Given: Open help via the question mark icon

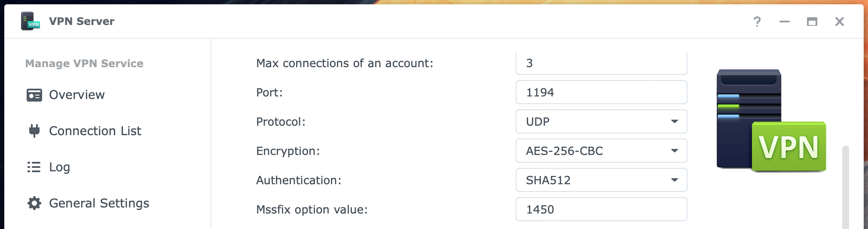Looking at the screenshot, I should (757, 22).
